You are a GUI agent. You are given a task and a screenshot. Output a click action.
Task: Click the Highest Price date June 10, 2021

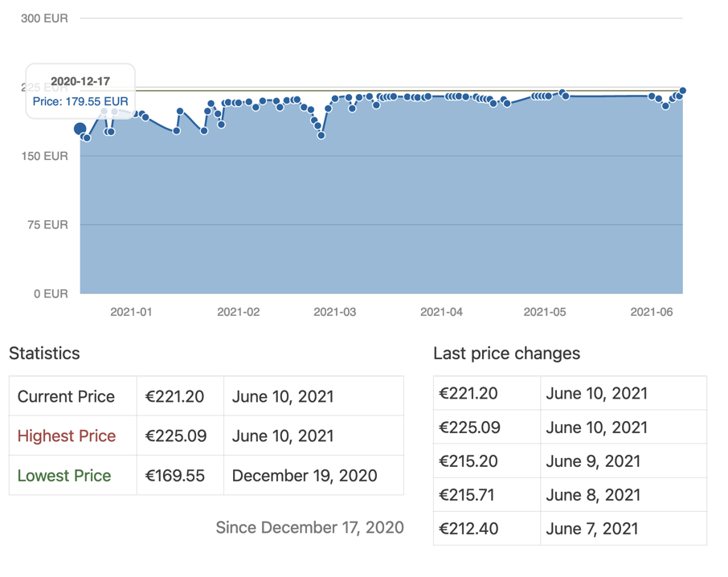tap(314, 436)
